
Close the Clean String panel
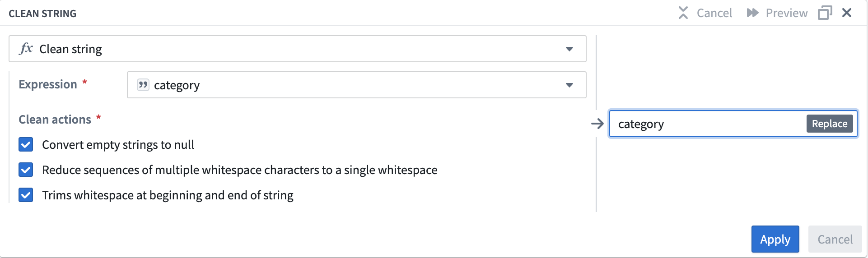847,13
